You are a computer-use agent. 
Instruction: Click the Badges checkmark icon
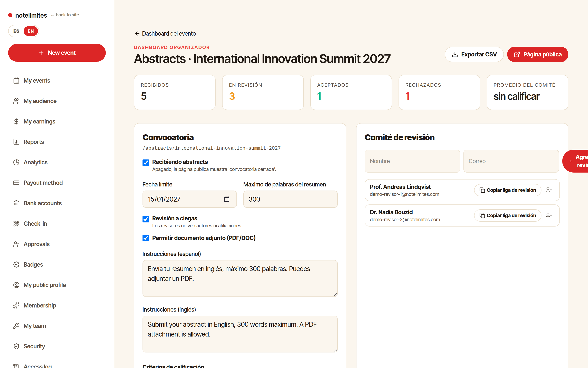(x=16, y=265)
